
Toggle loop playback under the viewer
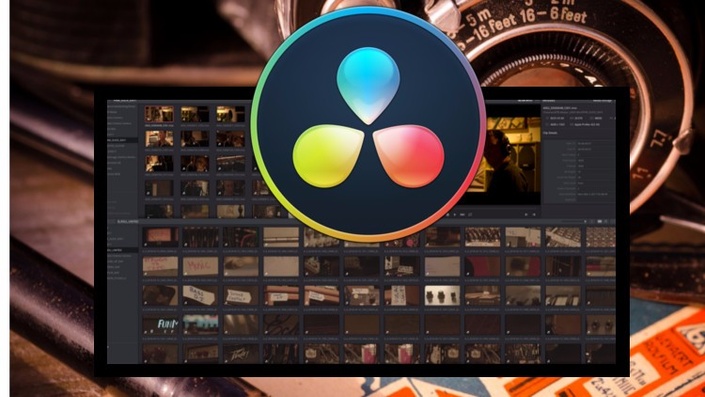tap(470, 214)
